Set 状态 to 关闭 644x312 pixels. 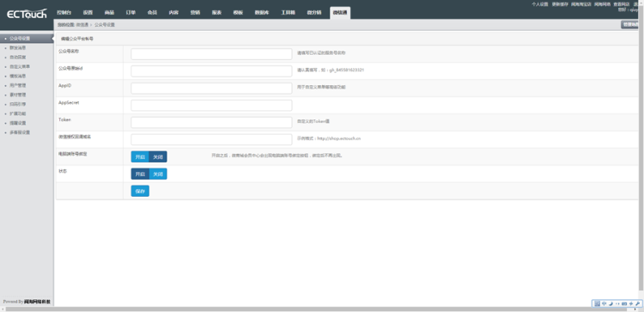158,174
